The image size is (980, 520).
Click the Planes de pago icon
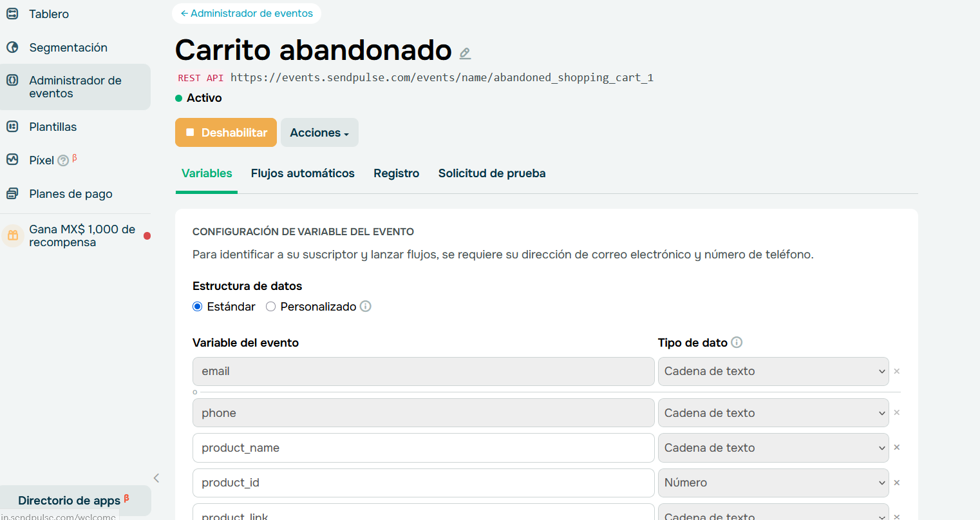[12, 193]
